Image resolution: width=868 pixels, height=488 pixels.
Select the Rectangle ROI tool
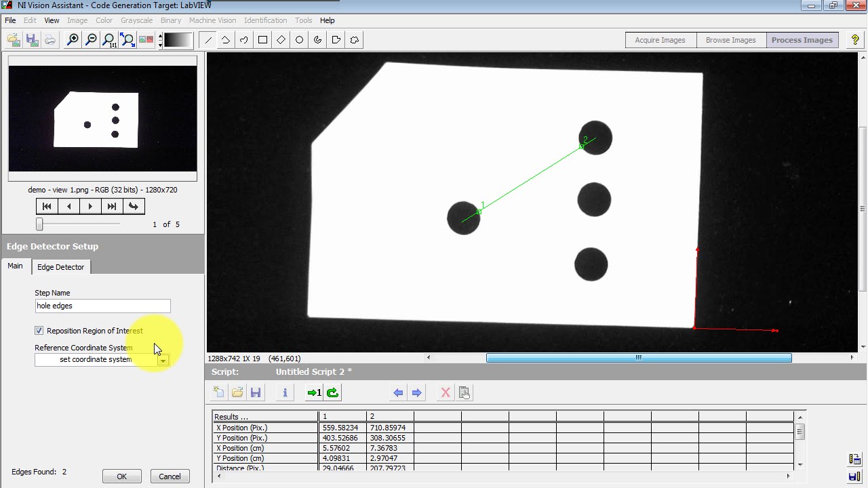coord(262,40)
